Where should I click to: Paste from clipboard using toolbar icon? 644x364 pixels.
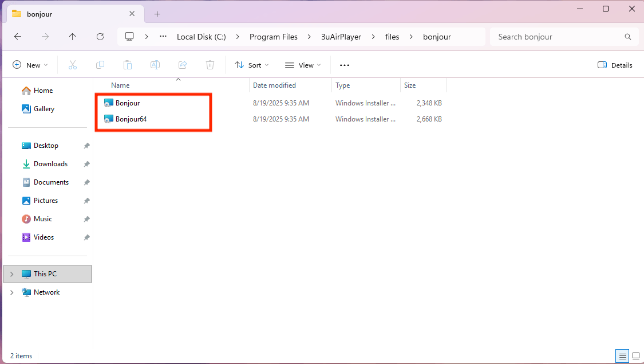pyautogui.click(x=127, y=64)
